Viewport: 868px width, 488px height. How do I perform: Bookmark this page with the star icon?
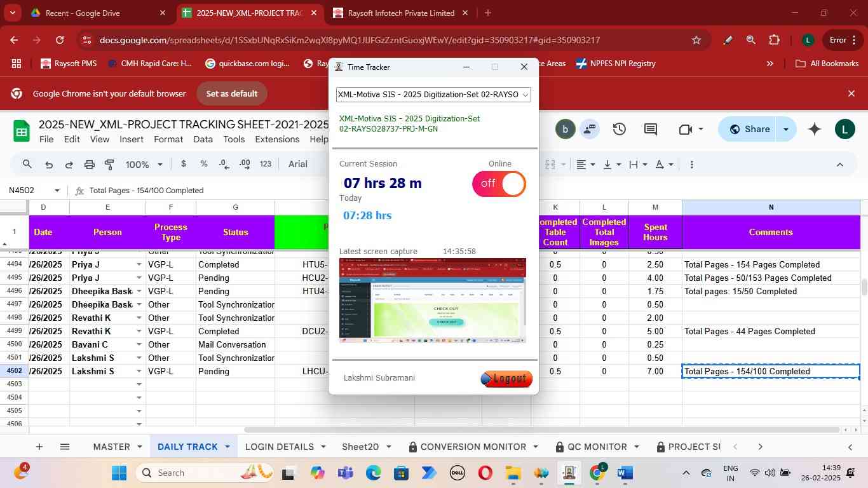pyautogui.click(x=696, y=40)
